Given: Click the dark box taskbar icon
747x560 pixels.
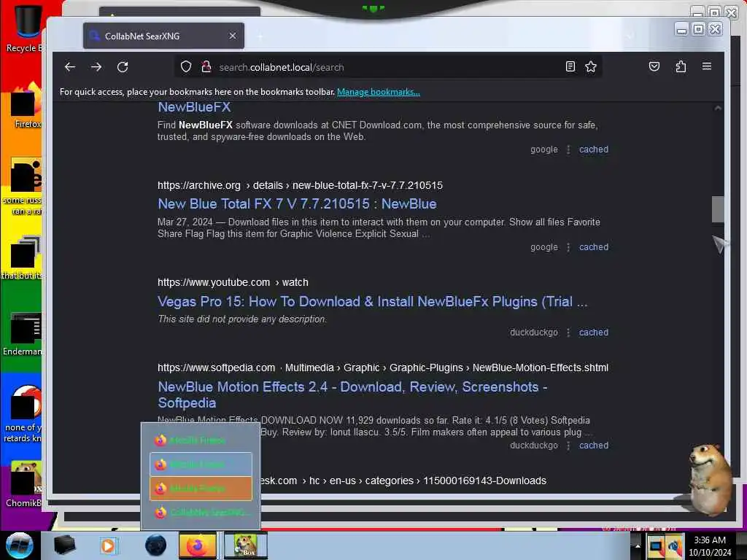Looking at the screenshot, I should tap(65, 545).
